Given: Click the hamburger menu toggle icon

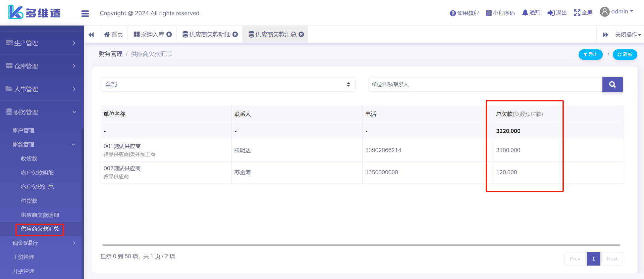Looking at the screenshot, I should click(85, 13).
